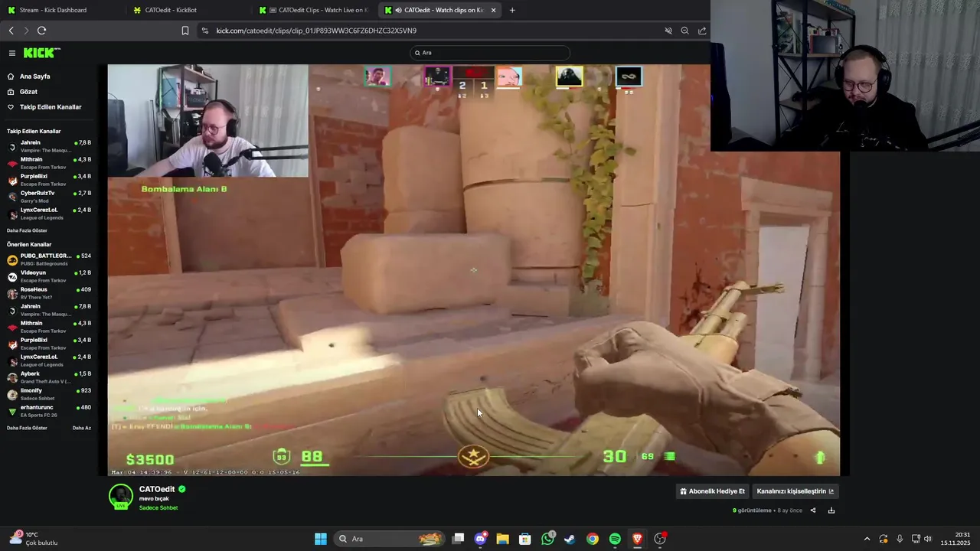The image size is (980, 551).
Task: Go back in browser history
Action: pyautogui.click(x=11, y=31)
